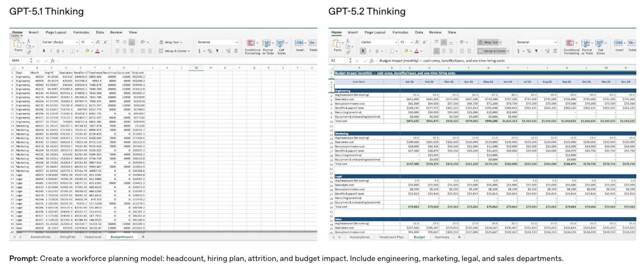The width and height of the screenshot is (644, 267).
Task: Click the fx insert function icon in right spreadsheet
Action: pyautogui.click(x=372, y=61)
